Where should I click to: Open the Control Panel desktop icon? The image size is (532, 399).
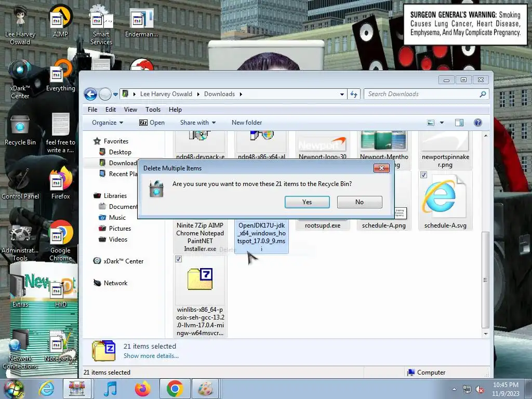point(20,183)
